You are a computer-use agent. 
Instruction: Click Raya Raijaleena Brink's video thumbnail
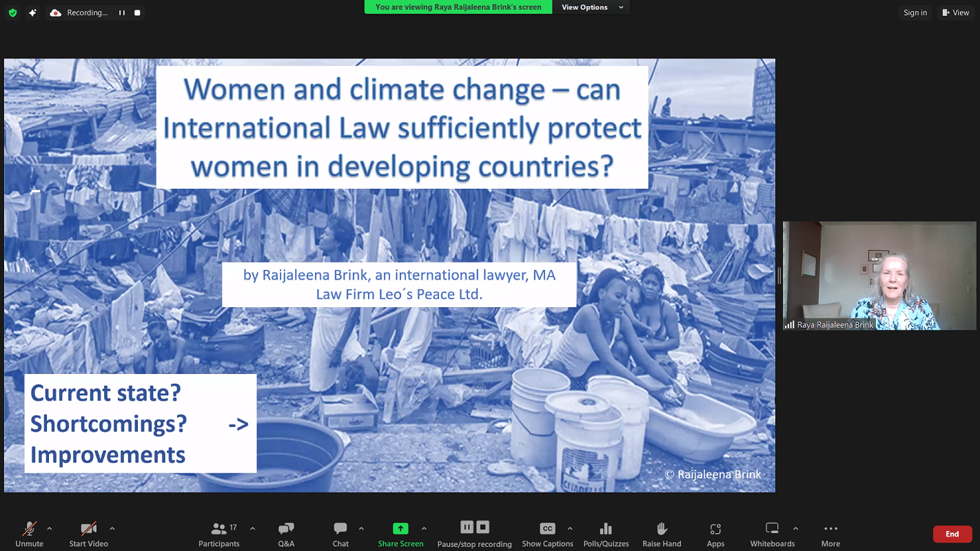pos(879,275)
